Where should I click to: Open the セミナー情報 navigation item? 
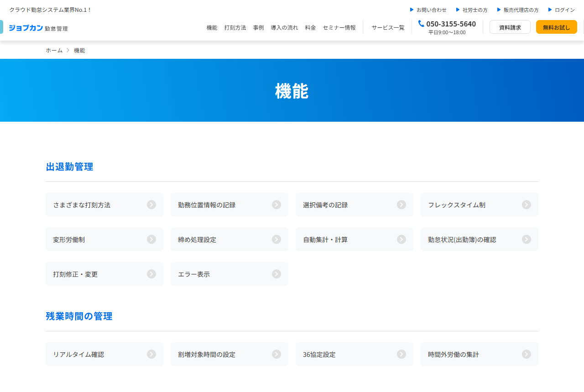pyautogui.click(x=339, y=27)
